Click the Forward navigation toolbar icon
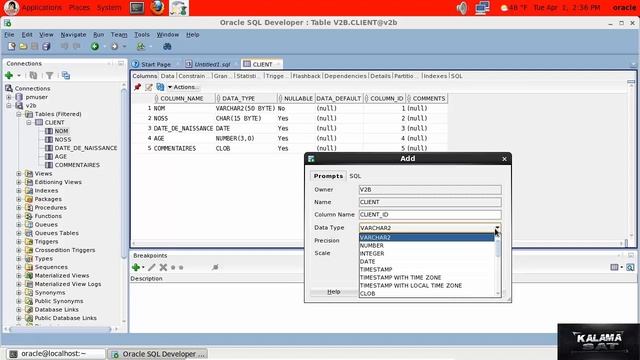Screen dimensions: 640x360 click(115, 47)
